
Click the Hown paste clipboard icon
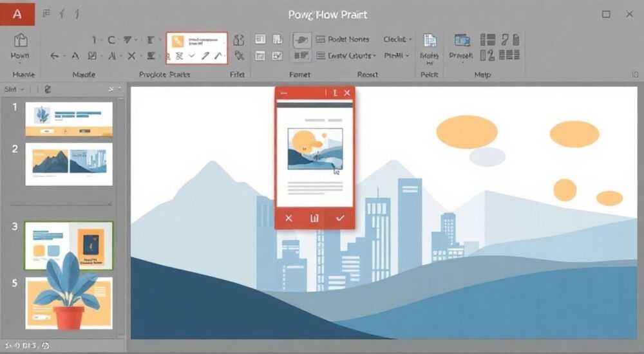20,41
